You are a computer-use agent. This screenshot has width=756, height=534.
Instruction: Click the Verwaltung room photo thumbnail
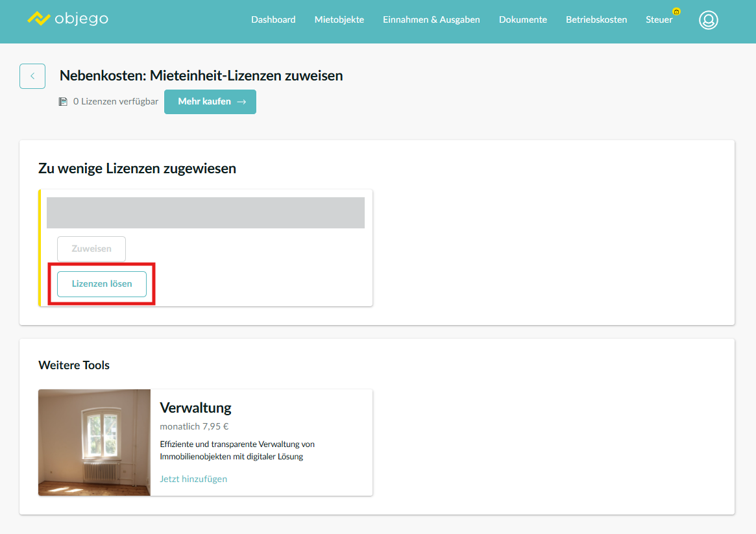click(94, 443)
